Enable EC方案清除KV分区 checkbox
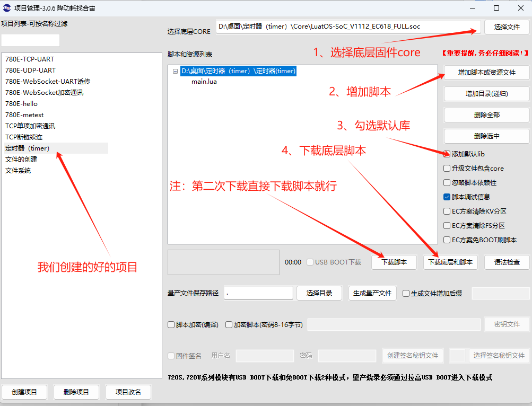This screenshot has width=532, height=406. (447, 211)
